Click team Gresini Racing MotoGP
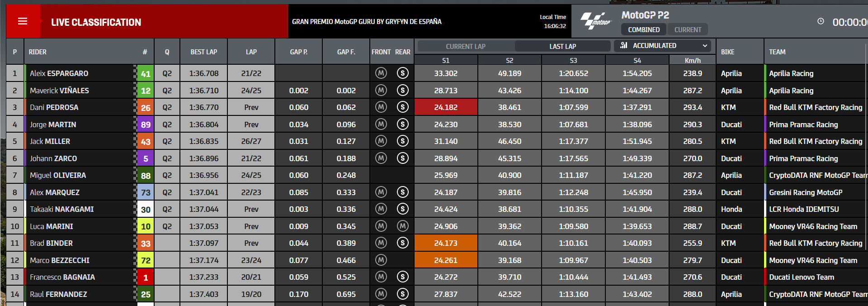This screenshot has width=868, height=306. (806, 192)
